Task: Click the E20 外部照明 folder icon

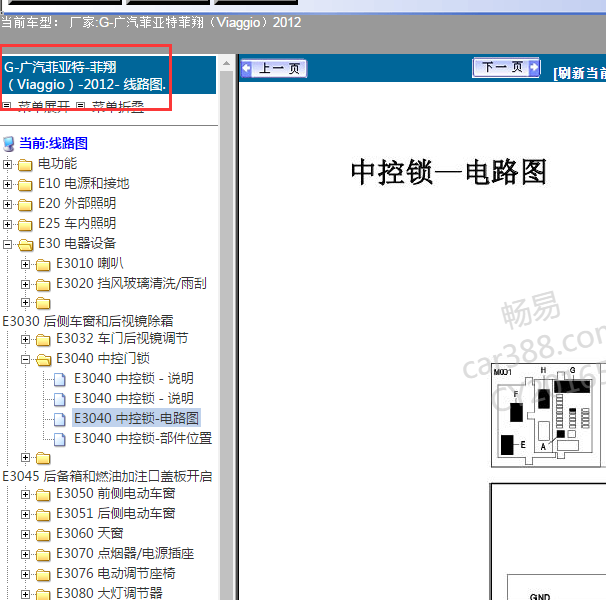Action: [x=25, y=205]
